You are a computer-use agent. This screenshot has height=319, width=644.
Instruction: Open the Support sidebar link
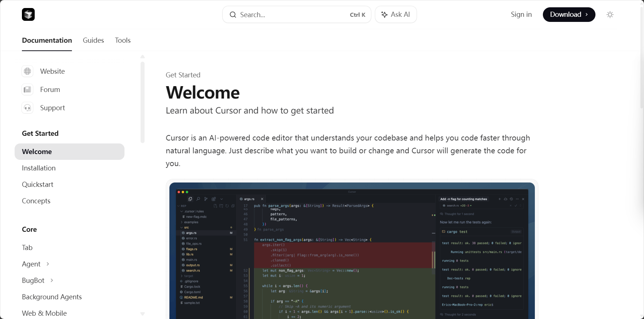point(53,108)
